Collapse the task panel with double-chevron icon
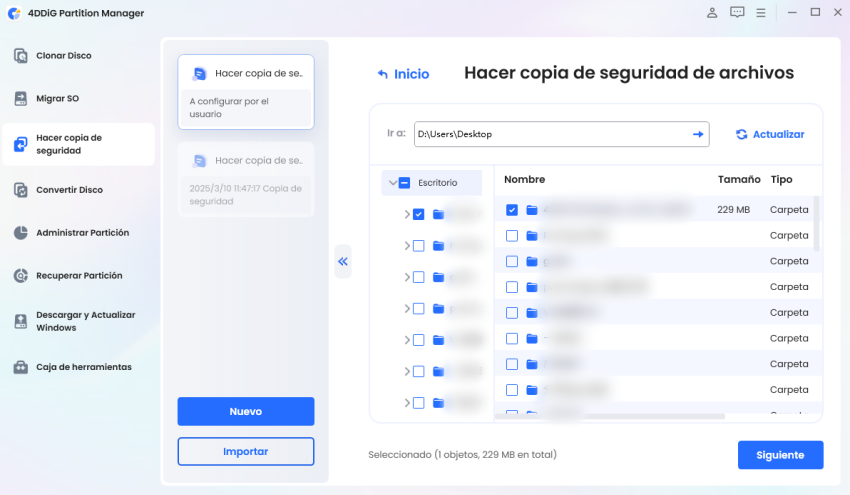This screenshot has height=495, width=850. (x=343, y=261)
